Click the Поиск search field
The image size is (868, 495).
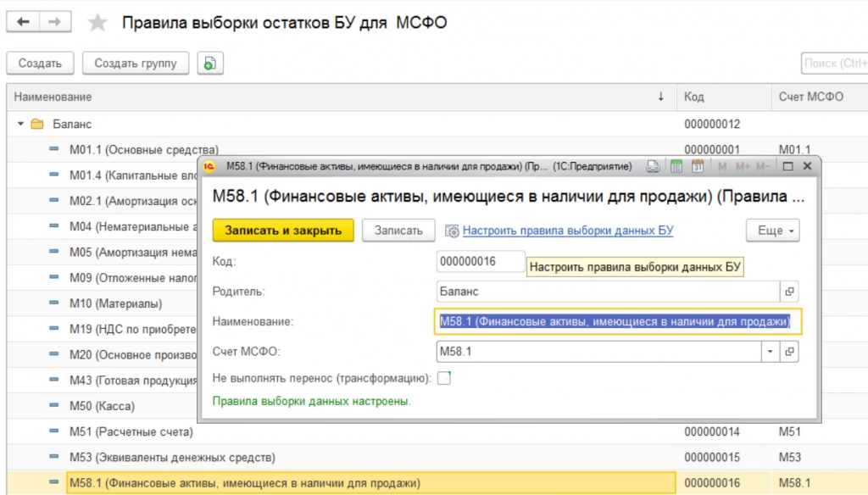(x=834, y=63)
